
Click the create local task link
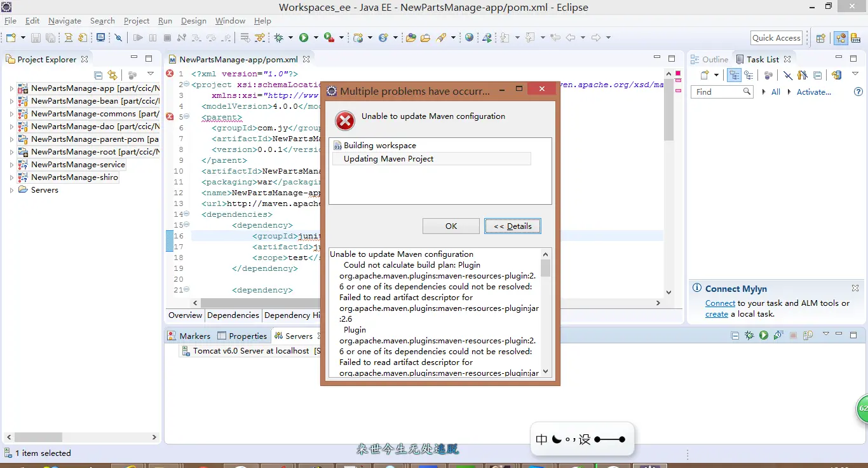[716, 314]
